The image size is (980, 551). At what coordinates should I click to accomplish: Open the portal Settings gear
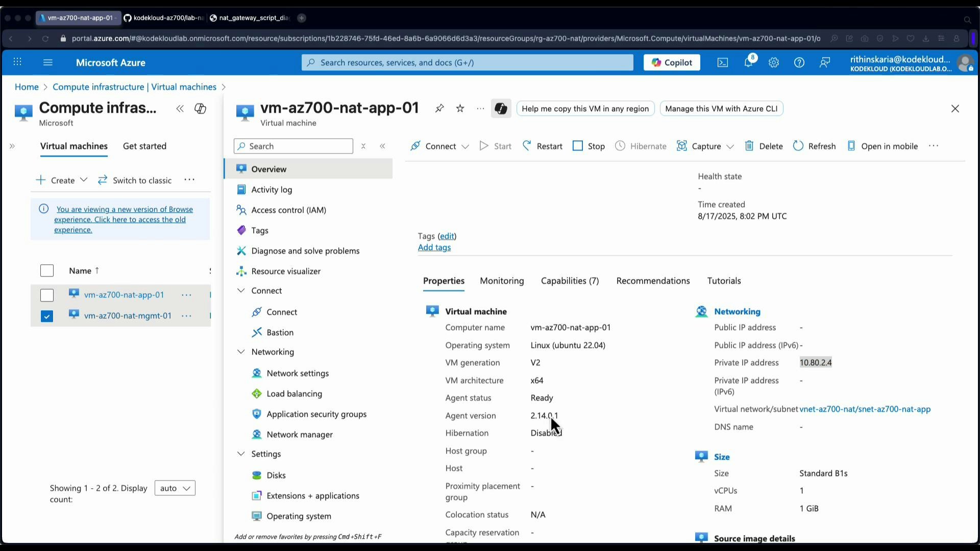coord(773,62)
